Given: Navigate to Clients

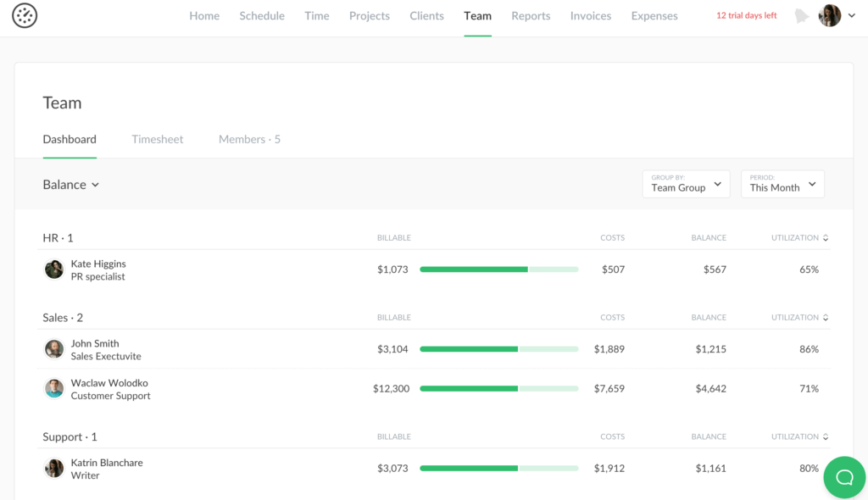Looking at the screenshot, I should (427, 15).
